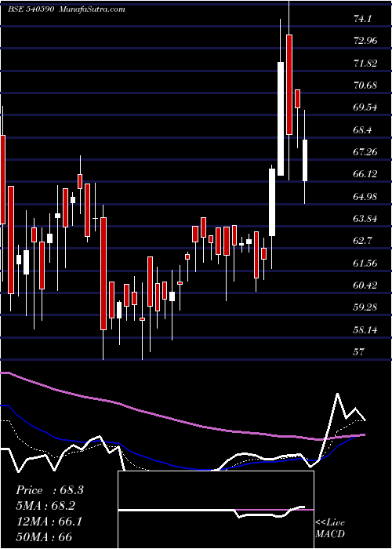Click the 57 price axis label
Viewport: 392px width, 549px height.
[x=359, y=352]
